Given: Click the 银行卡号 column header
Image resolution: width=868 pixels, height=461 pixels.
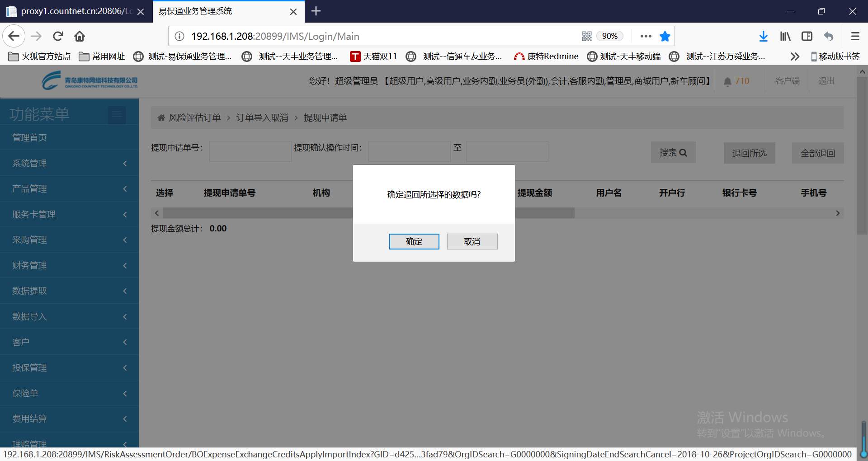Looking at the screenshot, I should 740,193.
